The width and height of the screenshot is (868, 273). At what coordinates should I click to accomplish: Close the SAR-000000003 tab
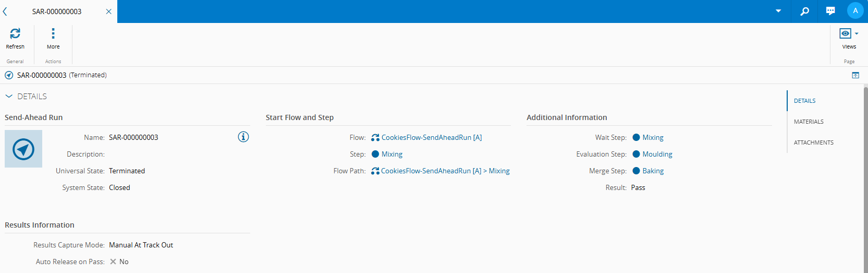pos(108,11)
